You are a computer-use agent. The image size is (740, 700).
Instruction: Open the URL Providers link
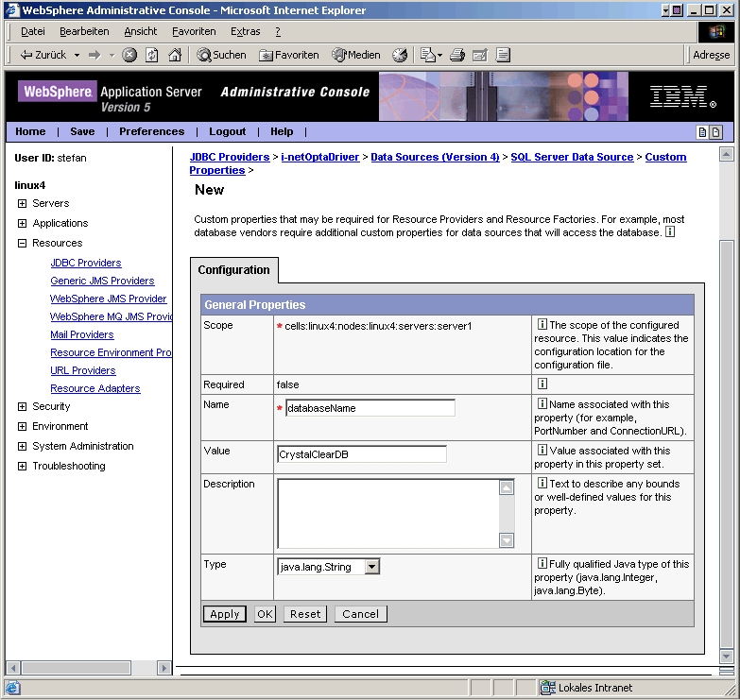[x=83, y=370]
